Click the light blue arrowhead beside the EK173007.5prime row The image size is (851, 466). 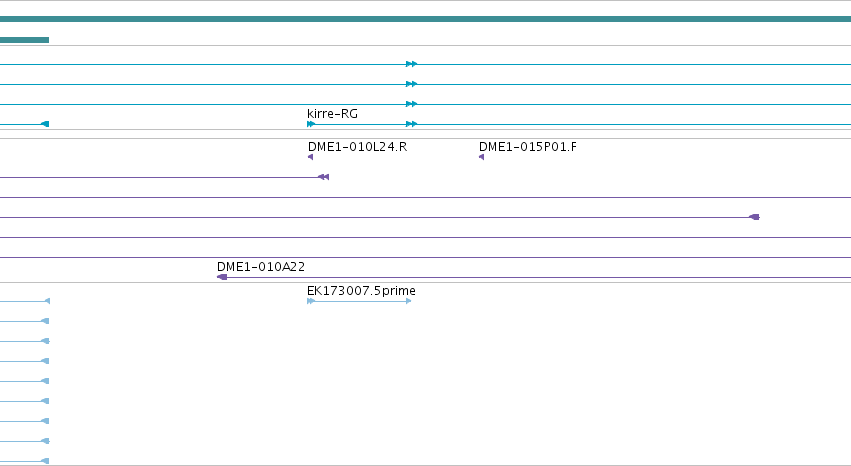[x=47, y=301]
